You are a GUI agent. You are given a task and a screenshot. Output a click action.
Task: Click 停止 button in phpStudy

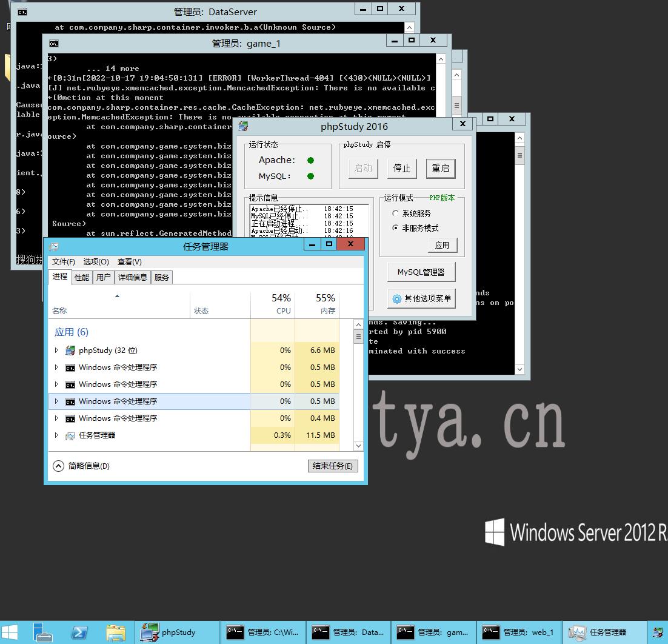402,169
